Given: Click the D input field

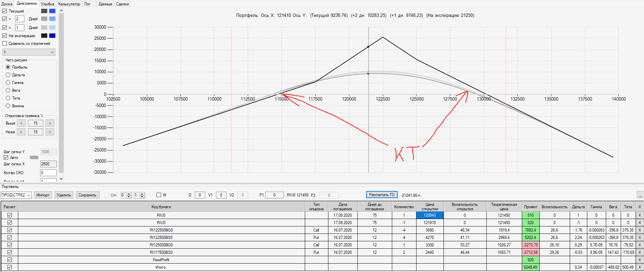Looking at the screenshot, I should tap(200, 195).
